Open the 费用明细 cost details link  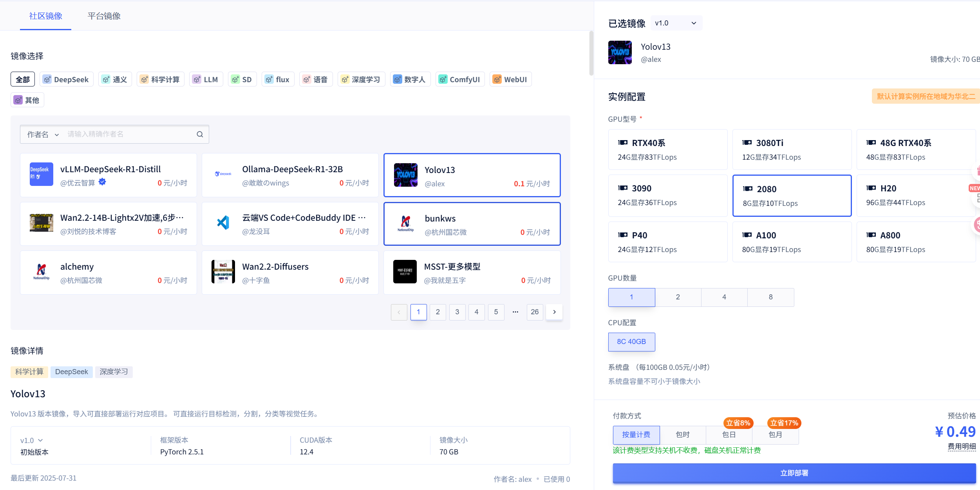[962, 447]
